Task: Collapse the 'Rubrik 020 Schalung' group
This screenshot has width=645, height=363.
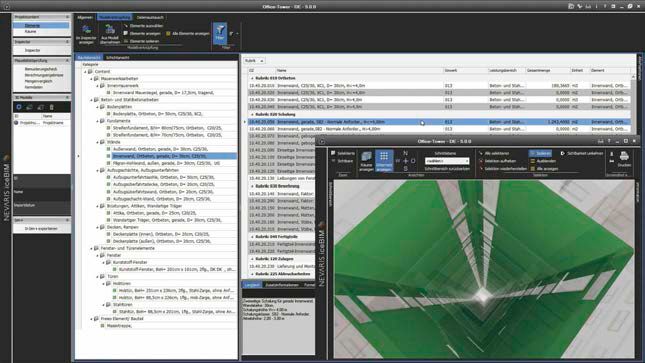Action: pos(252,114)
